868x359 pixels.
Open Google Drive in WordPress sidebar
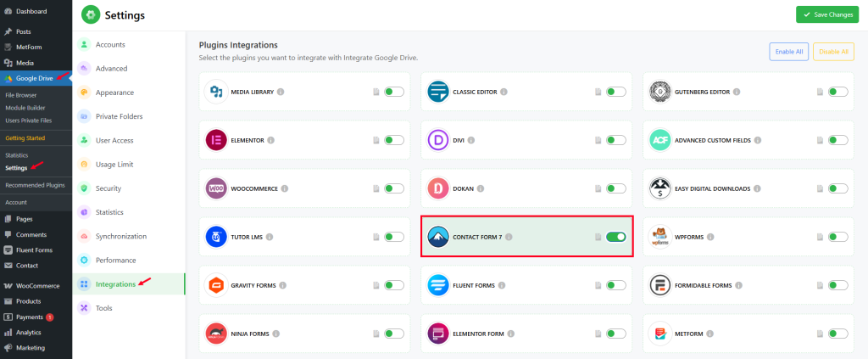pyautogui.click(x=36, y=78)
